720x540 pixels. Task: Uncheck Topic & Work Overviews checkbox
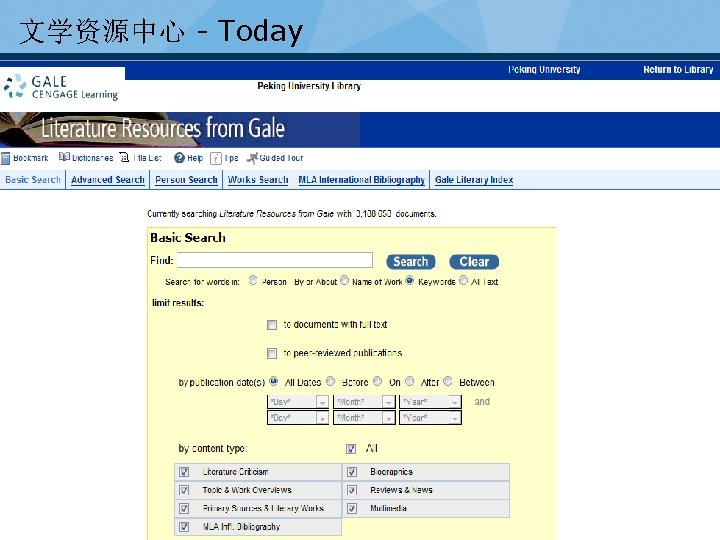[184, 490]
